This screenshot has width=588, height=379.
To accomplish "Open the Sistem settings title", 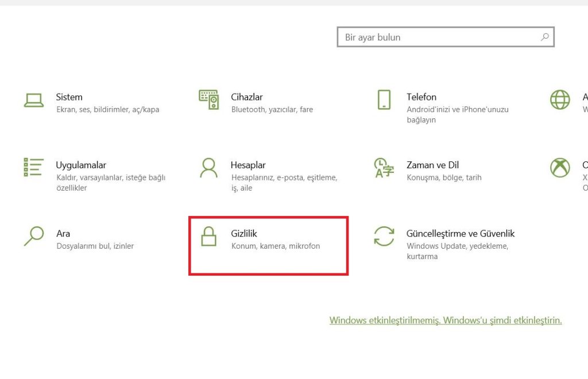I will [69, 97].
